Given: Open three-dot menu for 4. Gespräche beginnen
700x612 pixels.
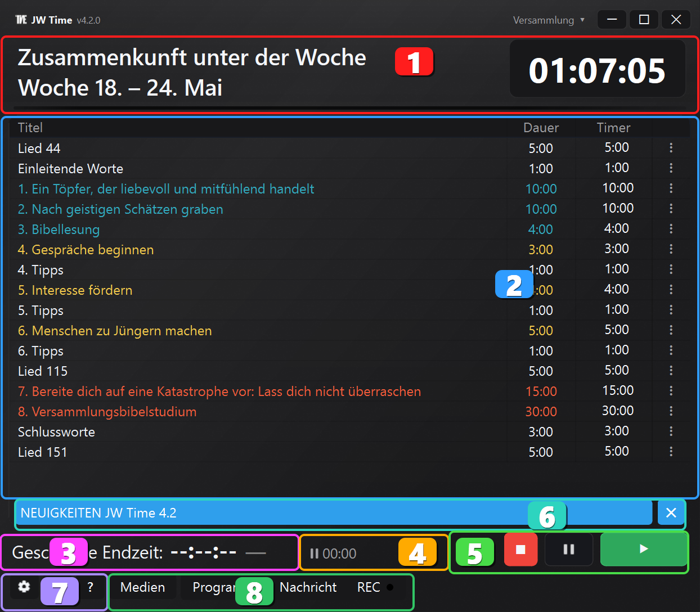Looking at the screenshot, I should 671,249.
